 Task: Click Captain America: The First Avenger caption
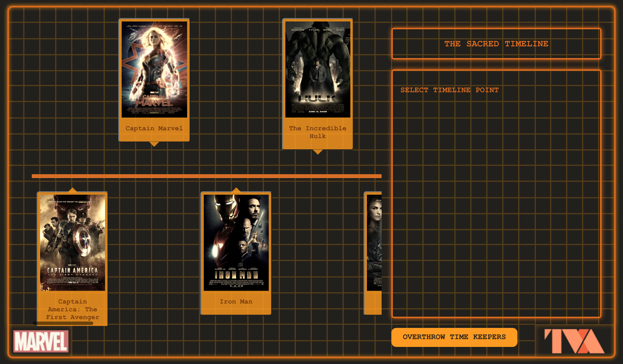[x=72, y=309]
